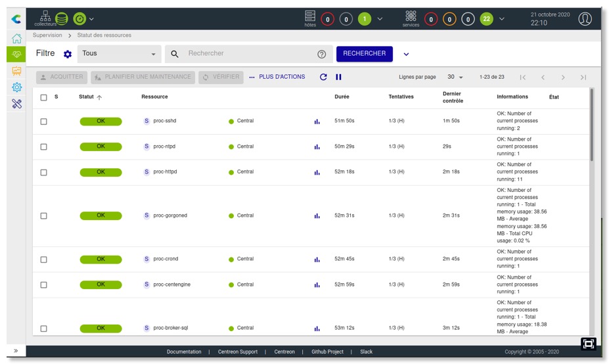Refresh the resource list
609x364 pixels.
pos(323,77)
